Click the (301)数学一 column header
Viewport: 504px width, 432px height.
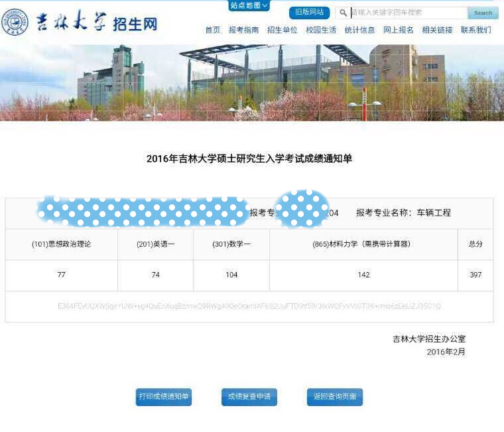pos(231,244)
